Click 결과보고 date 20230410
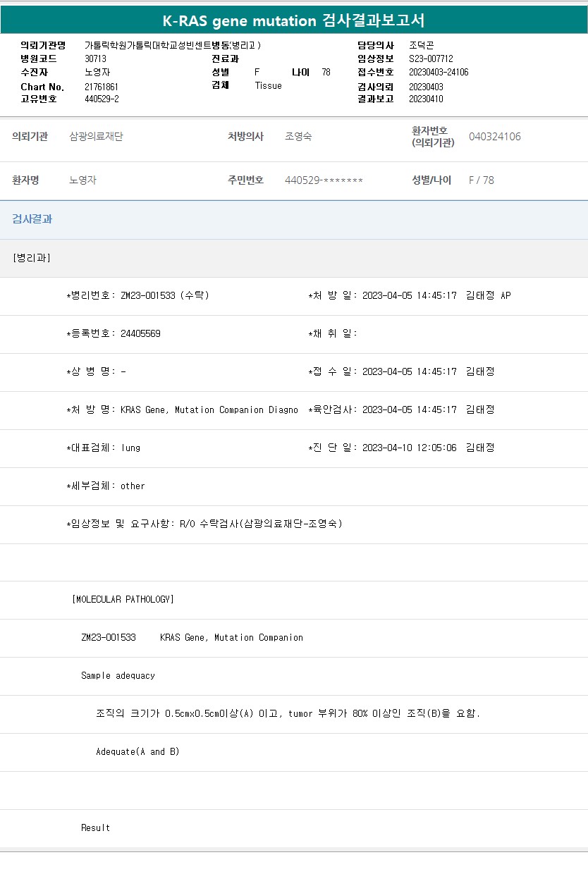This screenshot has width=588, height=874. pyautogui.click(x=426, y=99)
